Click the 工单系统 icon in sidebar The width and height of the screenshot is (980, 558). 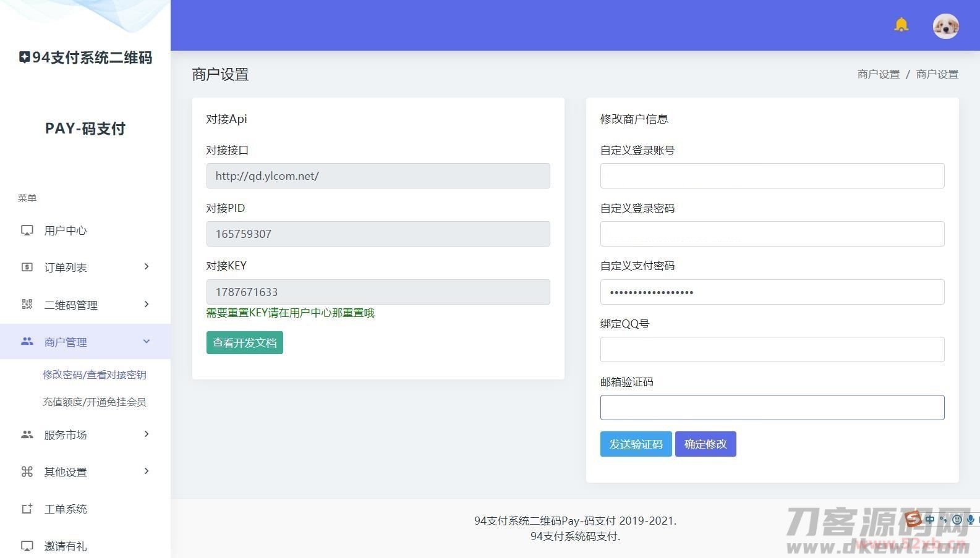tap(27, 509)
